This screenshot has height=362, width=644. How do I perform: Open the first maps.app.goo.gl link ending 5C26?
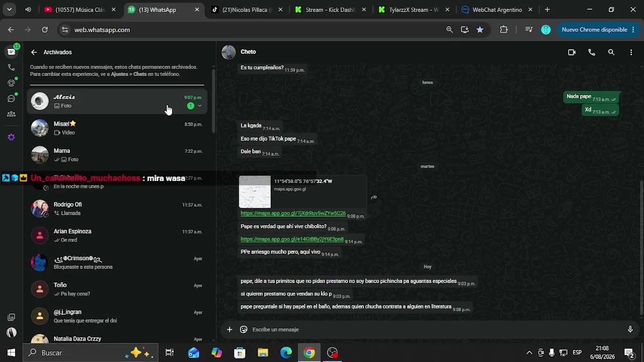click(x=293, y=213)
